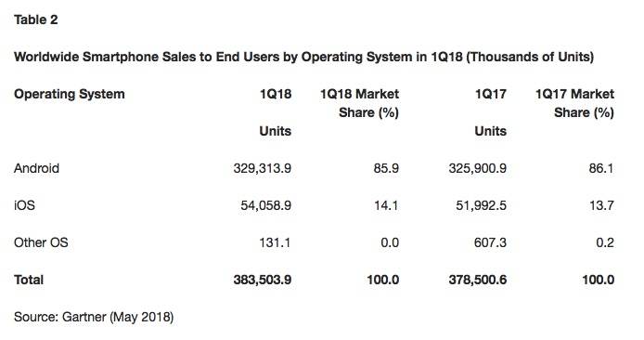Select the Total row label
The image size is (644, 340).
pyautogui.click(x=29, y=280)
